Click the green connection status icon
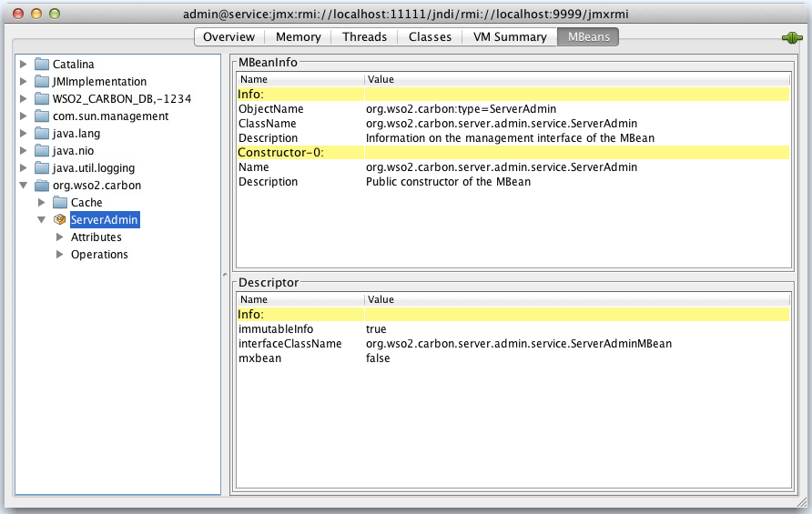Screen dimensions: 812x514 tap(790, 38)
